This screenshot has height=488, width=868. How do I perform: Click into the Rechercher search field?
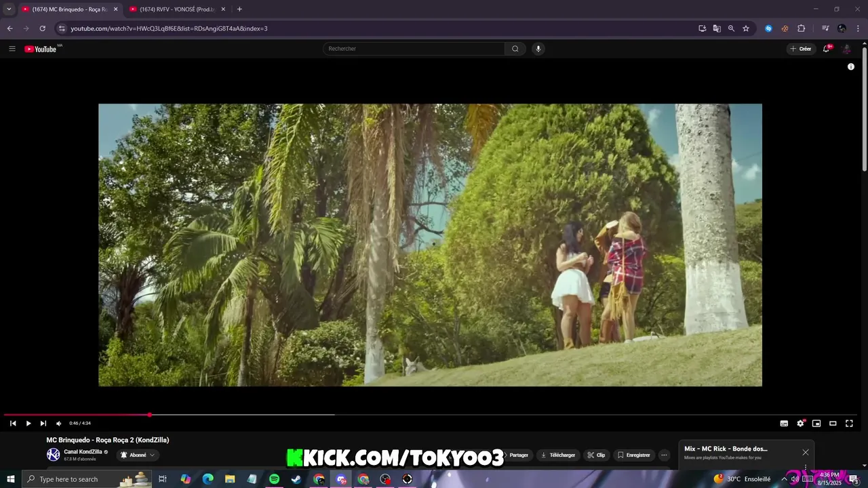pos(414,49)
